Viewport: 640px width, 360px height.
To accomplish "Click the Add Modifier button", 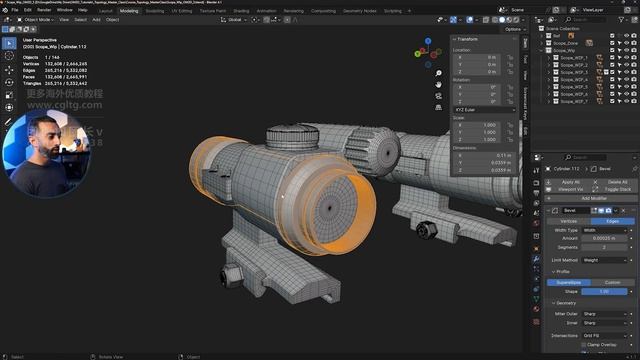I will (590, 198).
